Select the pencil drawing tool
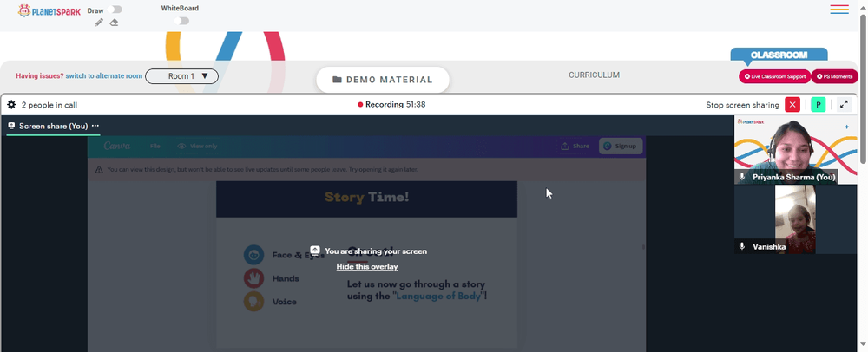This screenshot has width=868, height=352. 99,23
